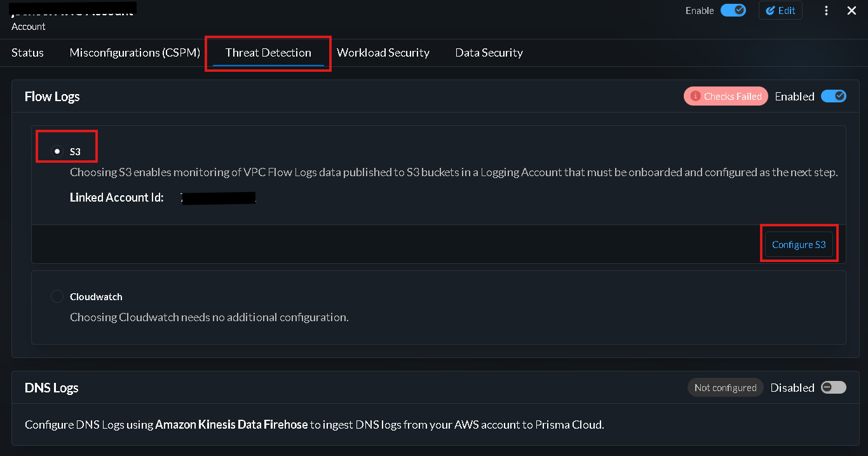Open the Data Security tab
This screenshot has width=868, height=456.
[489, 53]
